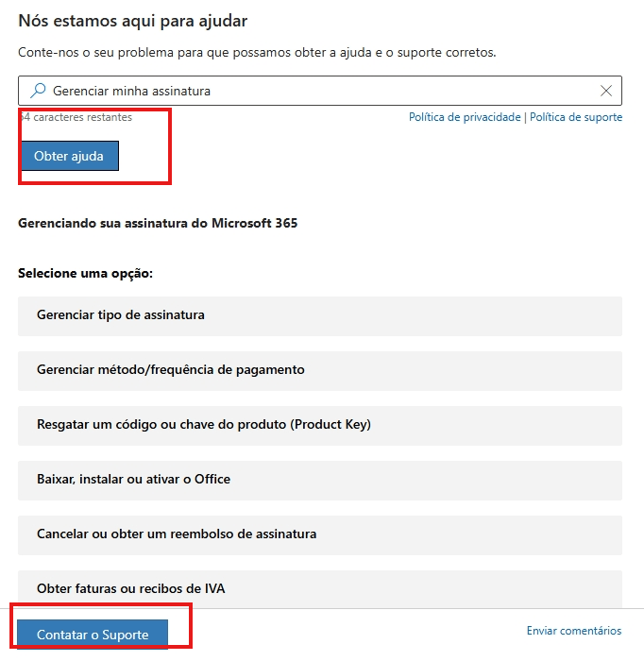Open the 'Política de suporte' link

[x=576, y=117]
